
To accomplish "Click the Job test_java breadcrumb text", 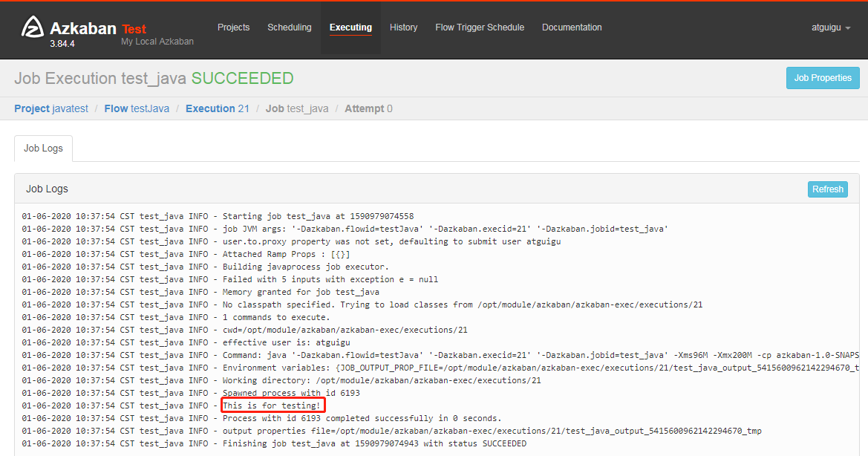I will click(x=297, y=108).
